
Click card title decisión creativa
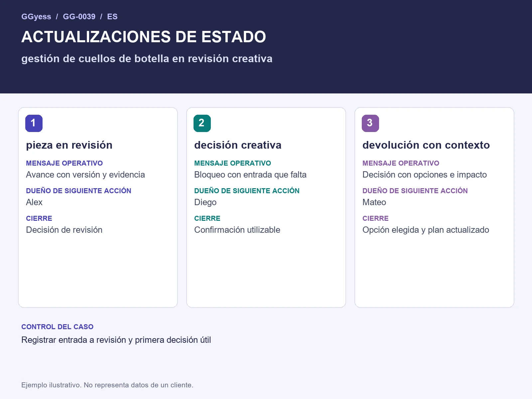(238, 145)
